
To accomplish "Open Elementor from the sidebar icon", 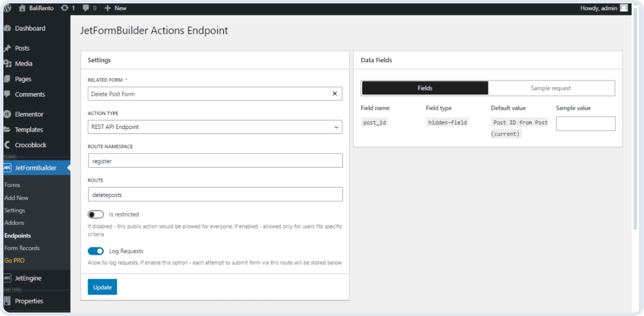I will pos(8,114).
